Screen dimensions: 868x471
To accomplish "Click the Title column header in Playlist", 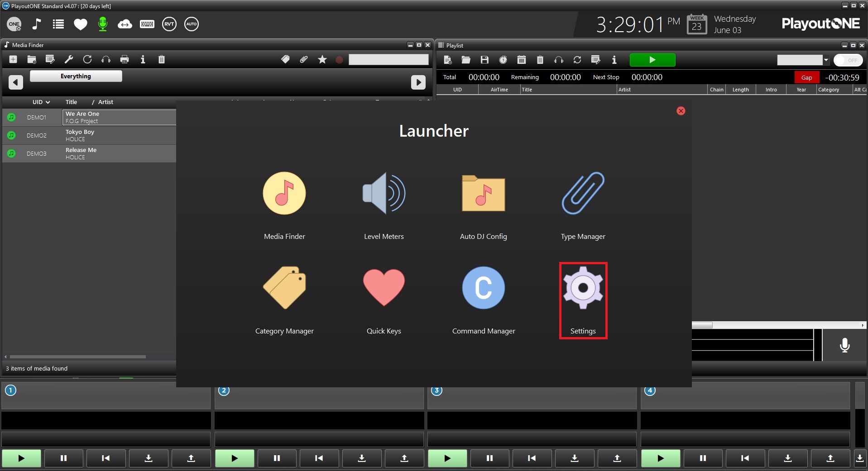I will pos(527,90).
